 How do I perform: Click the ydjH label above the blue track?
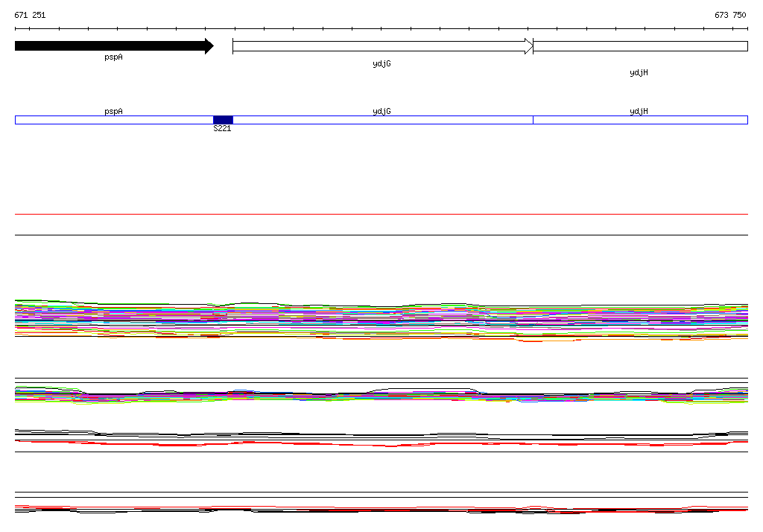(639, 112)
